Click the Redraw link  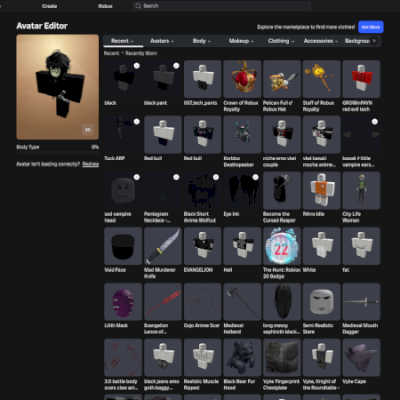tap(91, 164)
